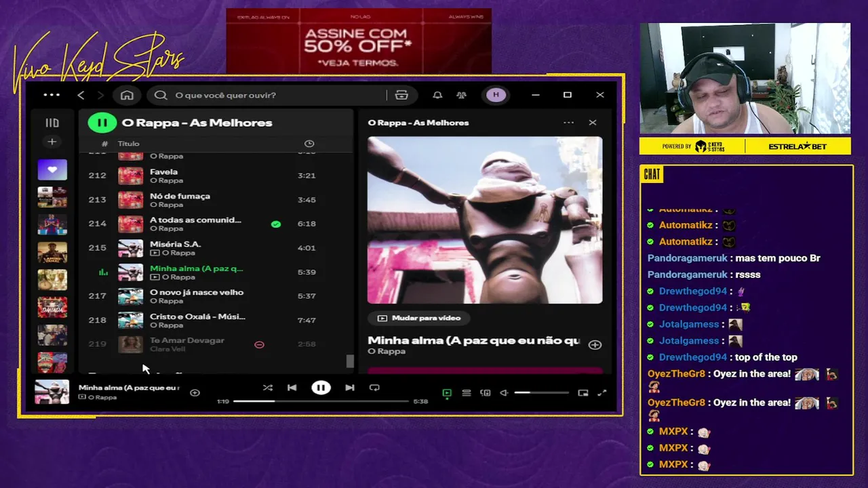Skip to the next track
The image size is (868, 488).
coord(349,388)
